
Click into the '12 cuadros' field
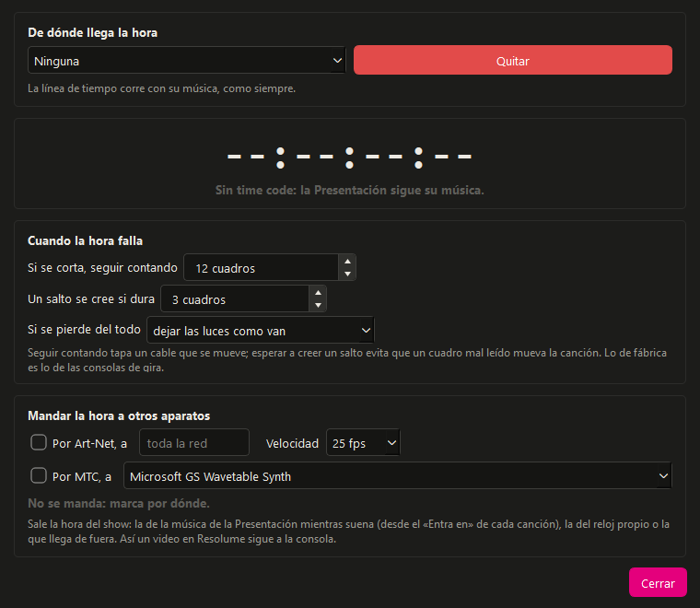point(262,268)
